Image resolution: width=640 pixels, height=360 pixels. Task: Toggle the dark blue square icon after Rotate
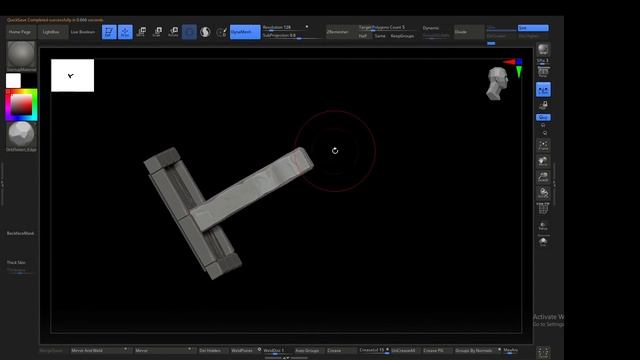[189, 32]
